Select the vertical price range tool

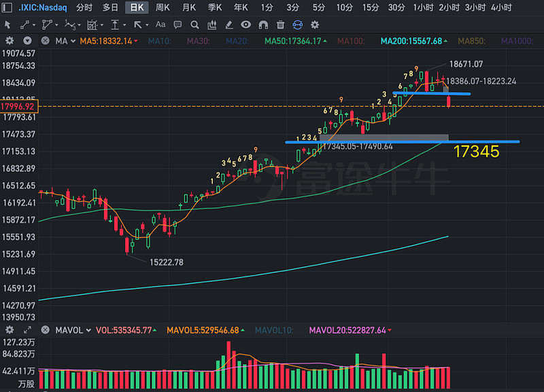pos(115,25)
